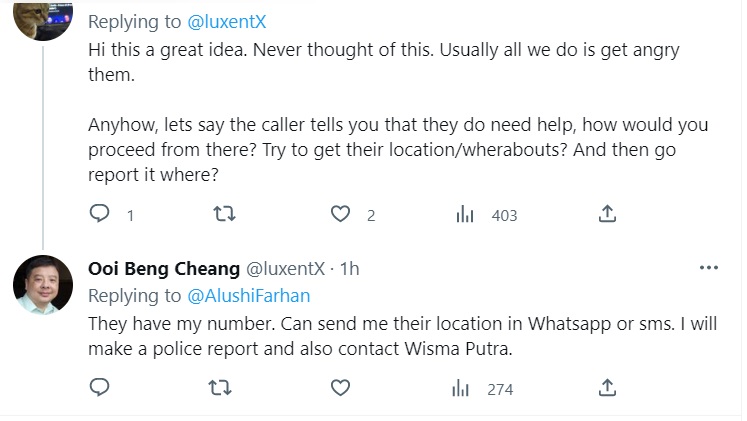Open the 1h timestamp link
The height and width of the screenshot is (421, 747).
click(349, 268)
